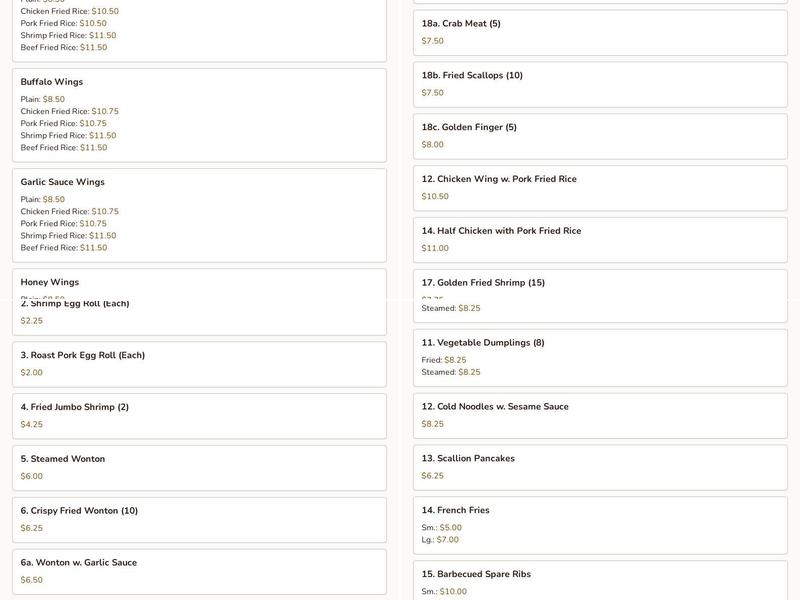Open the 14. French Fries card
800x600 pixels.
coord(600,525)
